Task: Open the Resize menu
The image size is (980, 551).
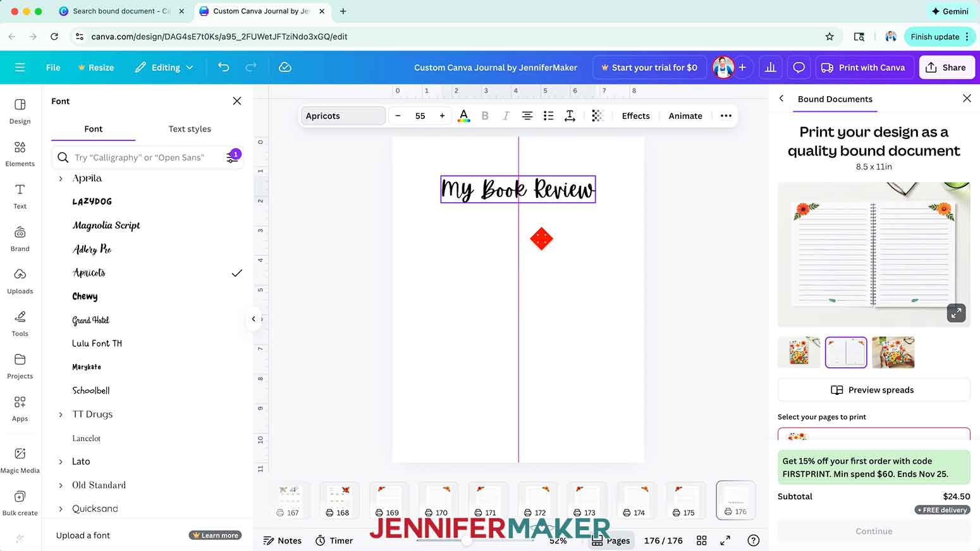Action: coord(95,67)
